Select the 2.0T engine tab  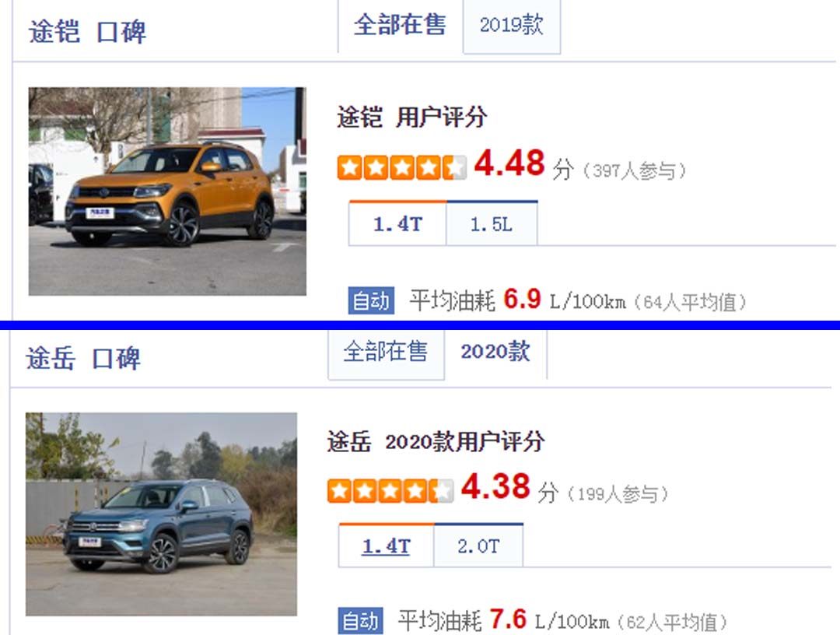coord(478,546)
